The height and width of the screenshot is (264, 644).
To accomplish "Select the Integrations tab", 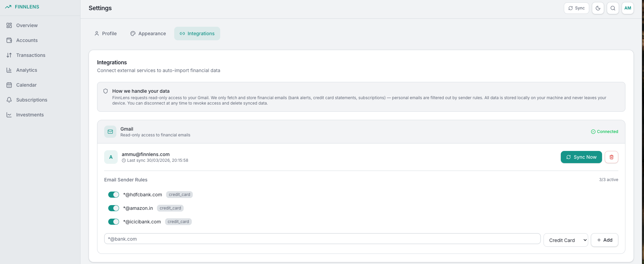I will pyautogui.click(x=197, y=34).
